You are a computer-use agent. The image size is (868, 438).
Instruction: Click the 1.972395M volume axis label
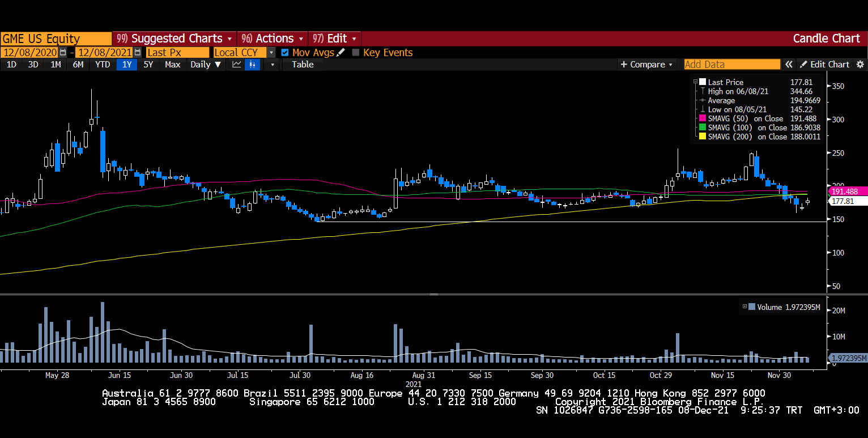848,358
